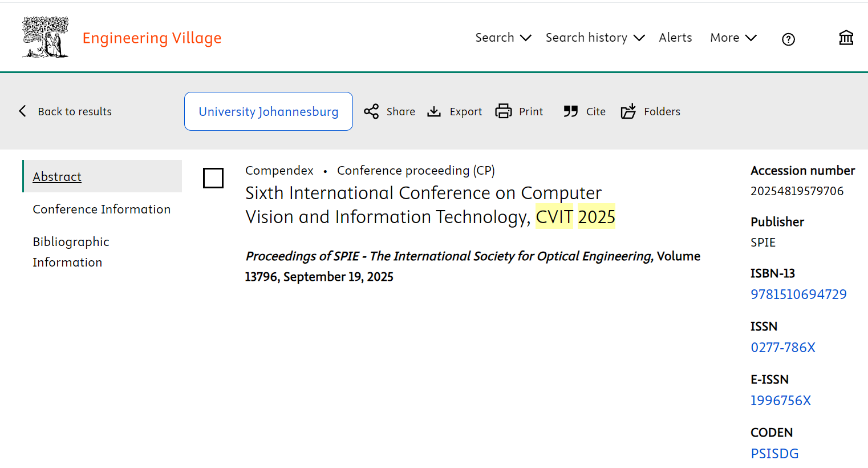This screenshot has width=868, height=468.
Task: Click the Folders icon
Action: 628,111
